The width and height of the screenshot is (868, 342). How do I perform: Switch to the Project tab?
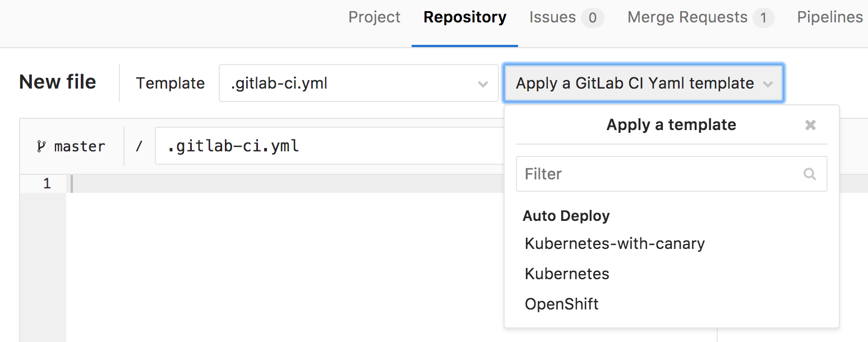pos(374,17)
